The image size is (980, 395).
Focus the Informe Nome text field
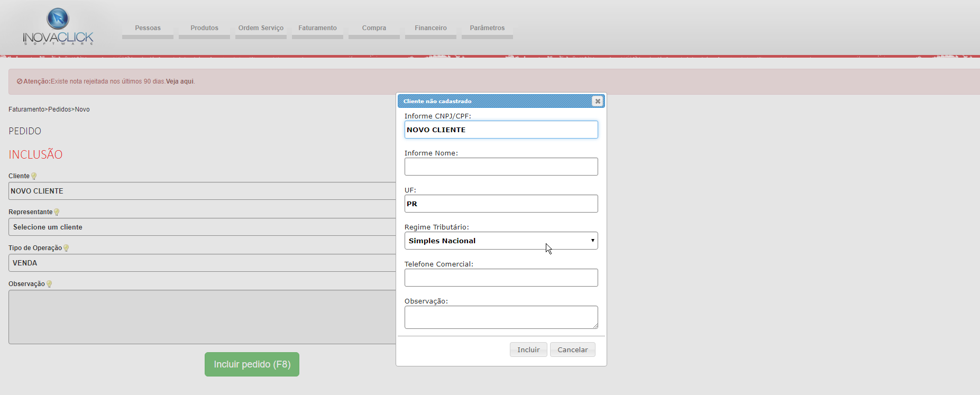click(500, 167)
